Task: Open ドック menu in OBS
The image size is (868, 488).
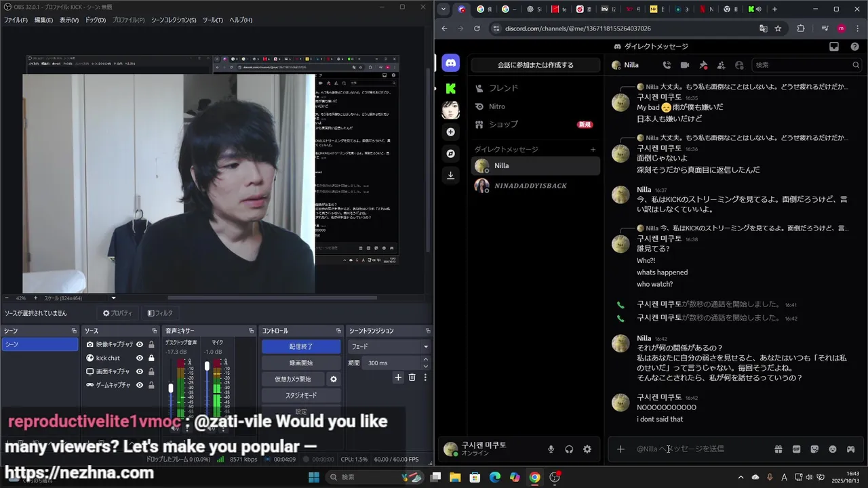Action: (95, 20)
